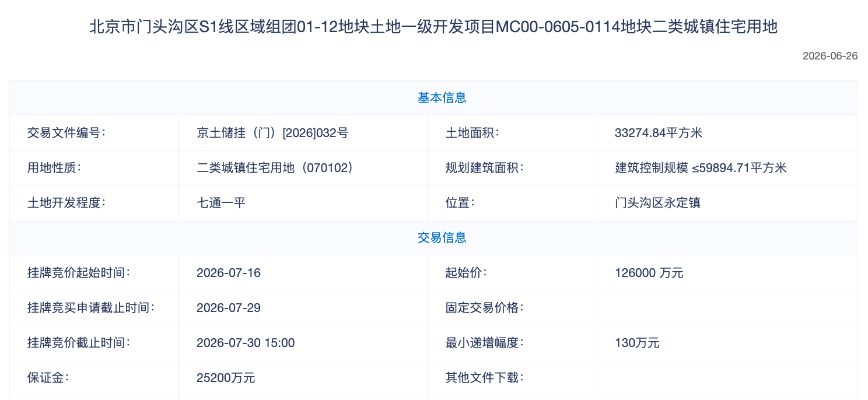Viewport: 868px width, 400px height.
Task: Click the document number 京土储挂（门）[2026]032号
Action: click(x=272, y=133)
